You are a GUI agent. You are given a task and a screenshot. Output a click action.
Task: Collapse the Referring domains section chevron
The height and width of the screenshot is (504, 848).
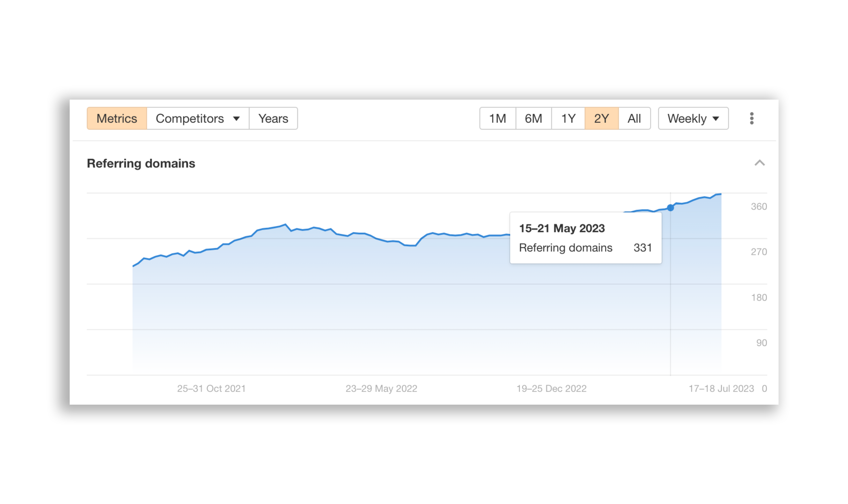[x=759, y=163]
